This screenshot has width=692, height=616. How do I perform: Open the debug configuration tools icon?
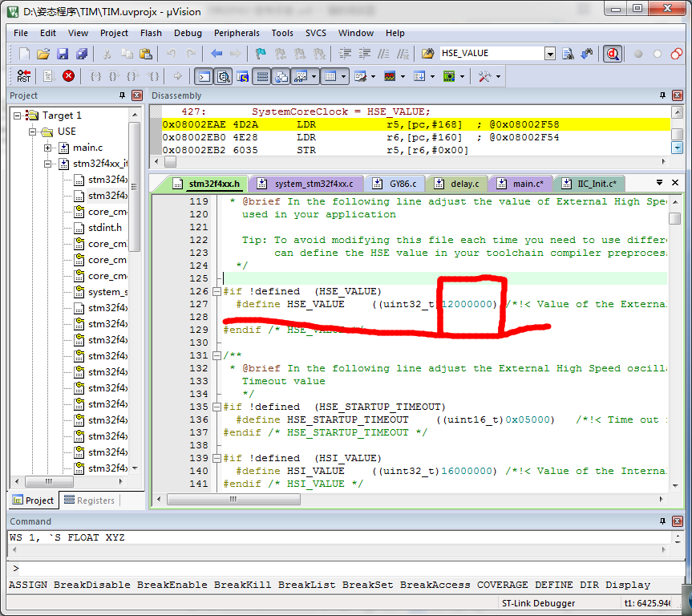pyautogui.click(x=484, y=77)
